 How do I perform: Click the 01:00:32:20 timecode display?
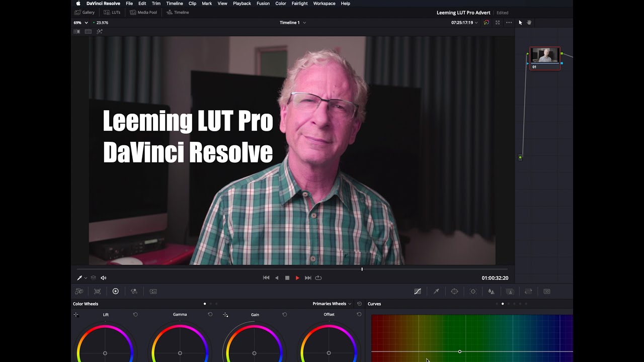click(495, 278)
